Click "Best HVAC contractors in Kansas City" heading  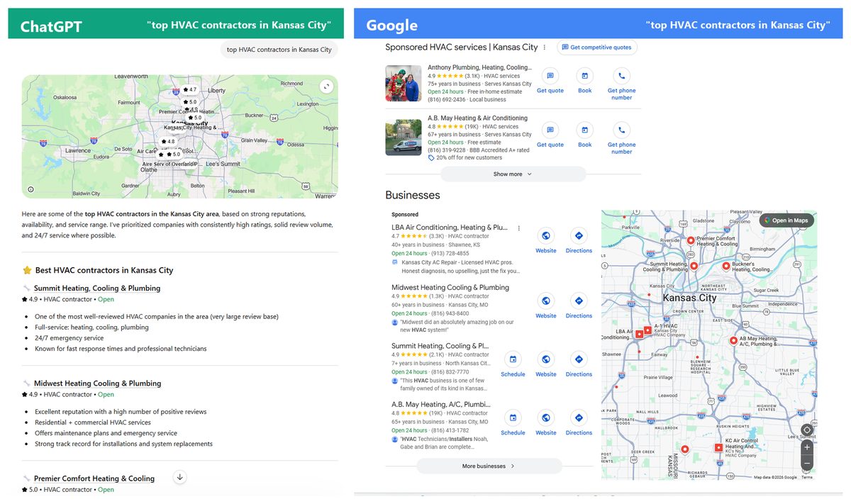pyautogui.click(x=104, y=270)
